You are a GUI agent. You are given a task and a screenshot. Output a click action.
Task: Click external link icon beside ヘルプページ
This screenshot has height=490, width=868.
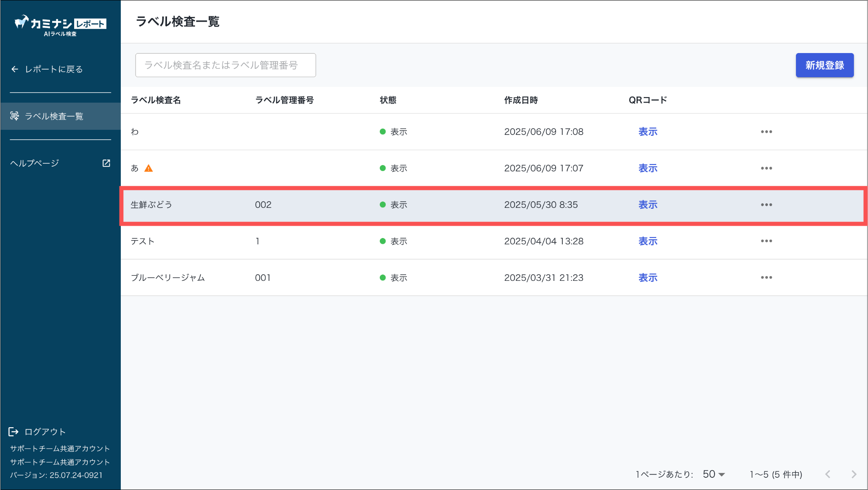[x=106, y=163]
